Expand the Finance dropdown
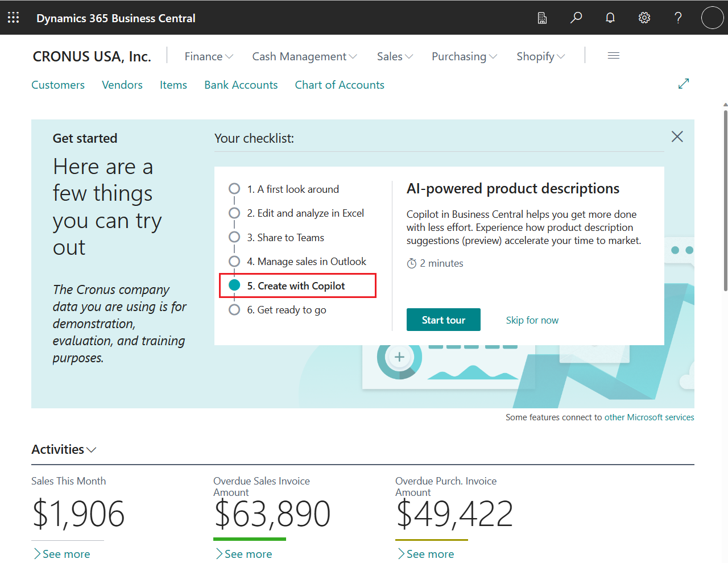Viewport: 728px width, 563px height. (209, 56)
